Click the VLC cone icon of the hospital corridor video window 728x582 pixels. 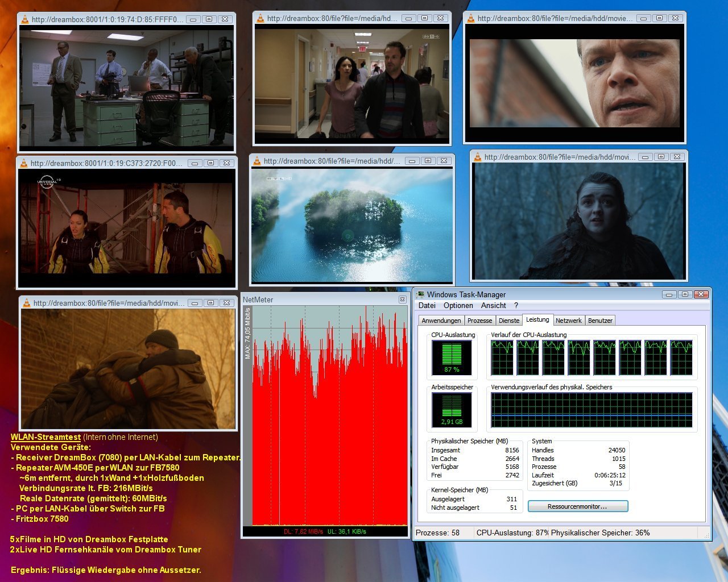point(260,18)
